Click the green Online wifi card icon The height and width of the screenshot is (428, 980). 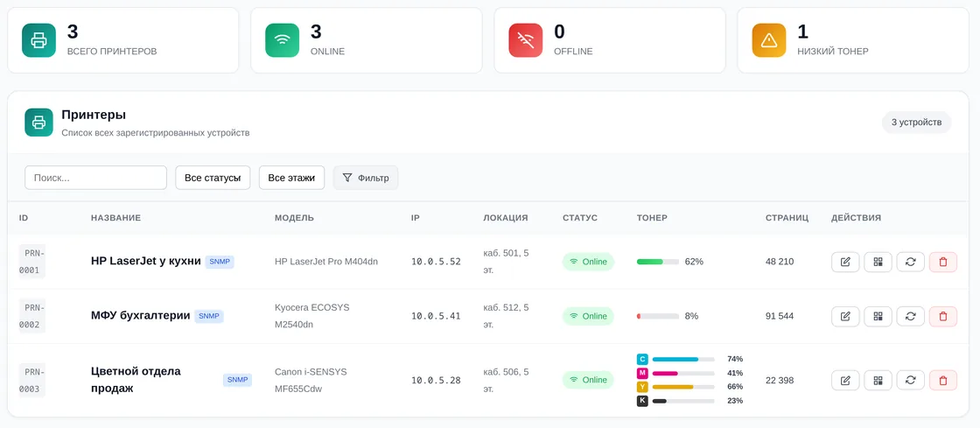pyautogui.click(x=282, y=40)
